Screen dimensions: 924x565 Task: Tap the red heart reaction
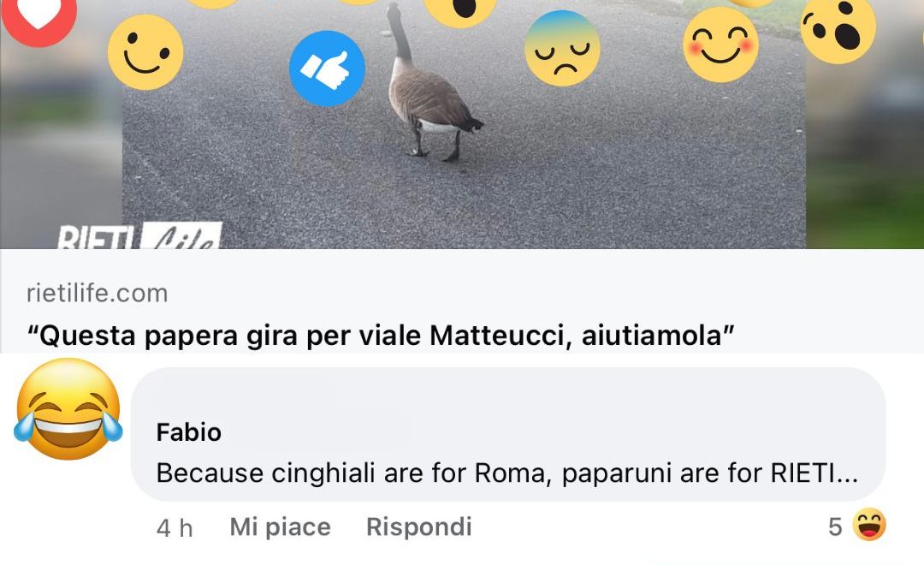tap(38, 18)
